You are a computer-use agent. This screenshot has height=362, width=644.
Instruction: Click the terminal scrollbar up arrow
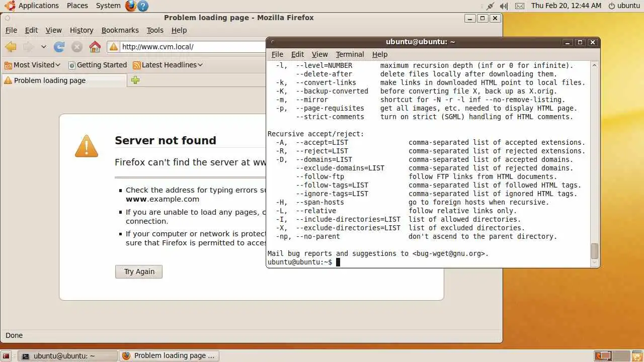pyautogui.click(x=594, y=65)
